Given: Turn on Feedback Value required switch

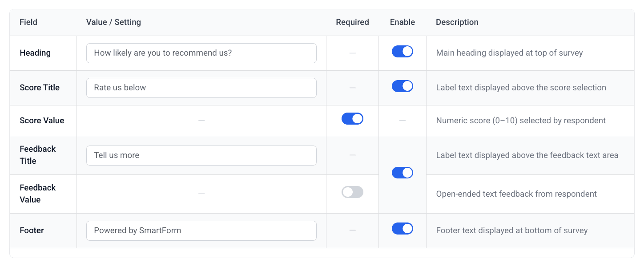Looking at the screenshot, I should tap(352, 192).
